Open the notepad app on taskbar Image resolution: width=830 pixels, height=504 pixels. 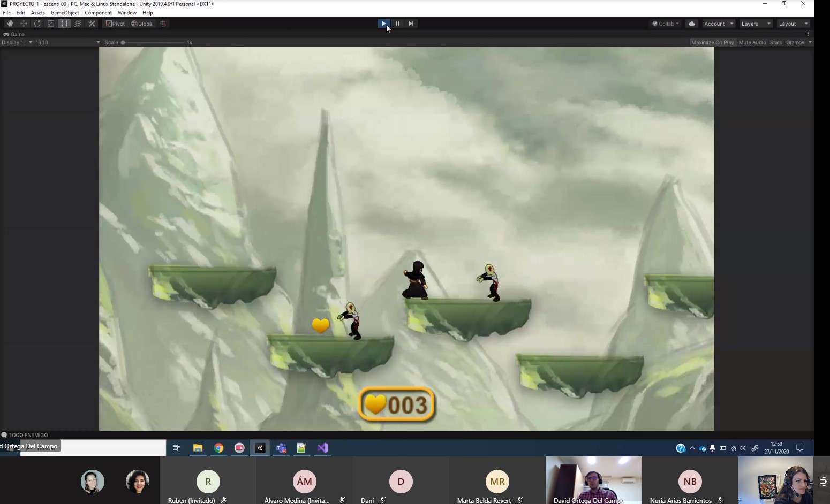click(x=301, y=448)
